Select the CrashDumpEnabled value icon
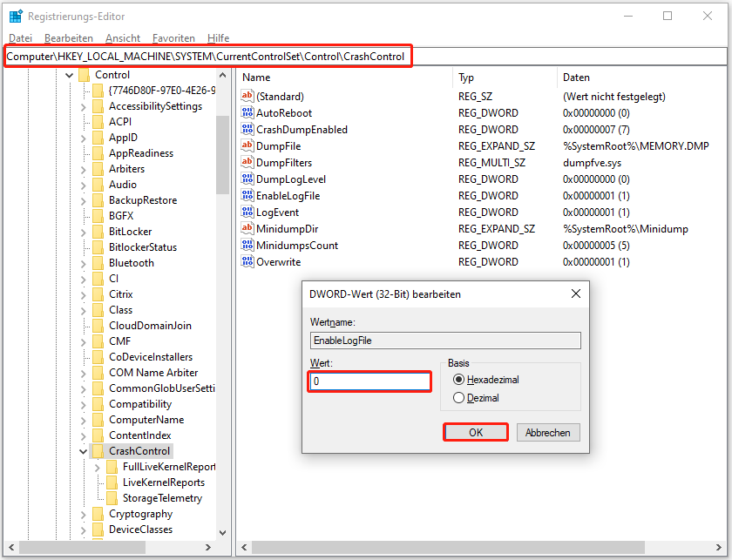Viewport: 732px width, 560px height. (x=247, y=130)
